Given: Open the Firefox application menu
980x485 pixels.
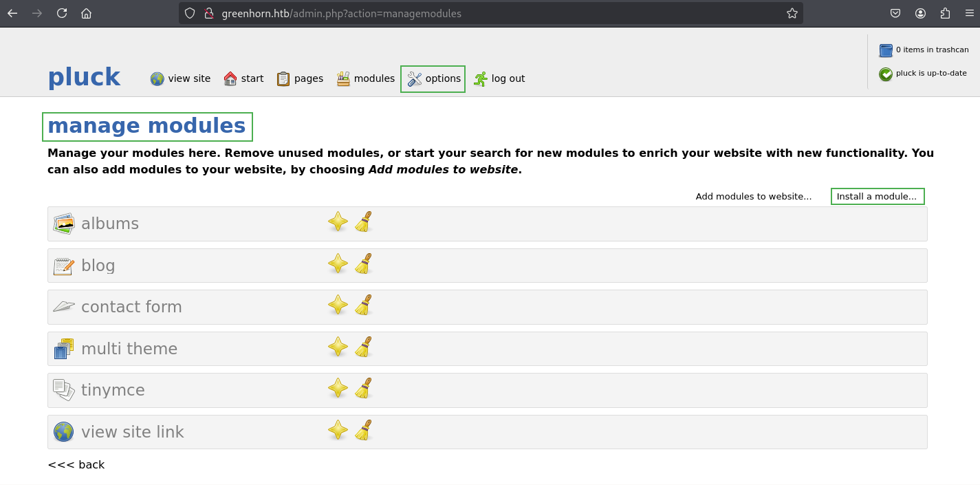Looking at the screenshot, I should coord(968,13).
